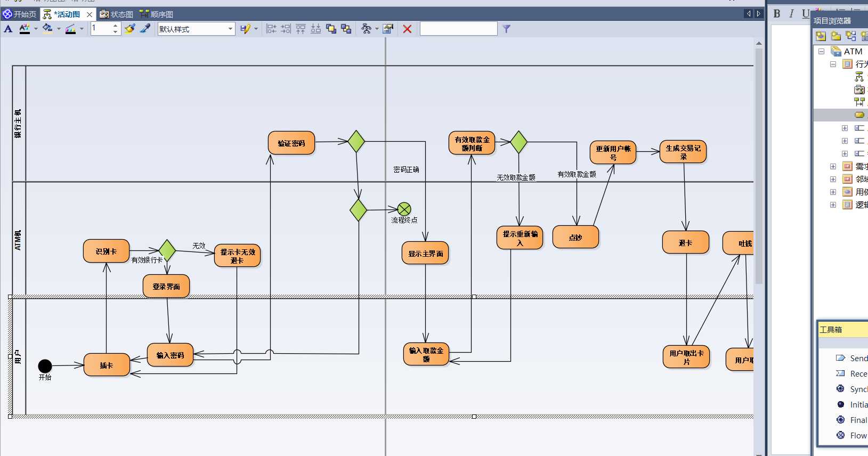The width and height of the screenshot is (868, 456).
Task: Select the line color tool
Action: [x=70, y=29]
